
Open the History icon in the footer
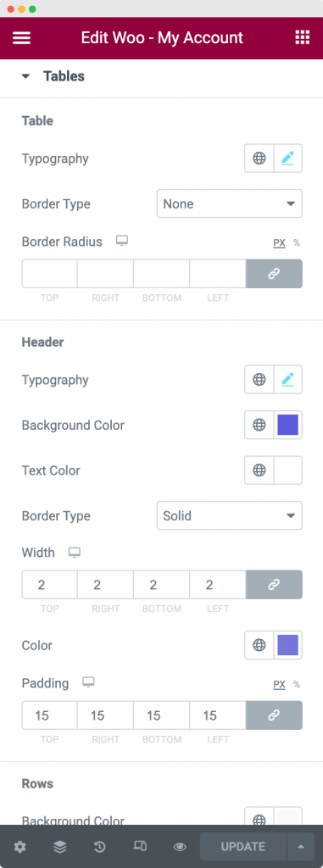(100, 847)
